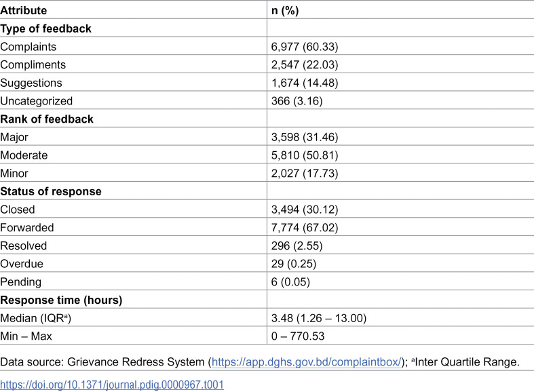Select the "Suggestions" row label

pos(31,83)
